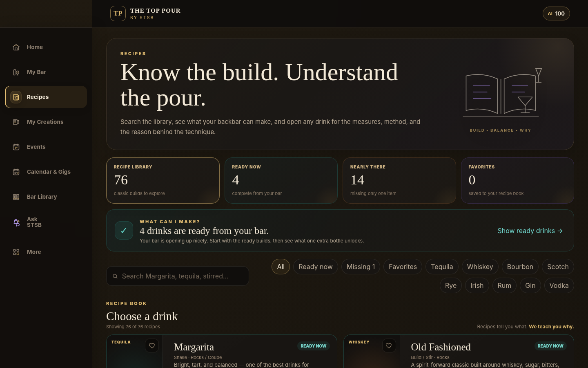The height and width of the screenshot is (368, 588).
Task: Go to My Bar page
Action: coord(46,72)
